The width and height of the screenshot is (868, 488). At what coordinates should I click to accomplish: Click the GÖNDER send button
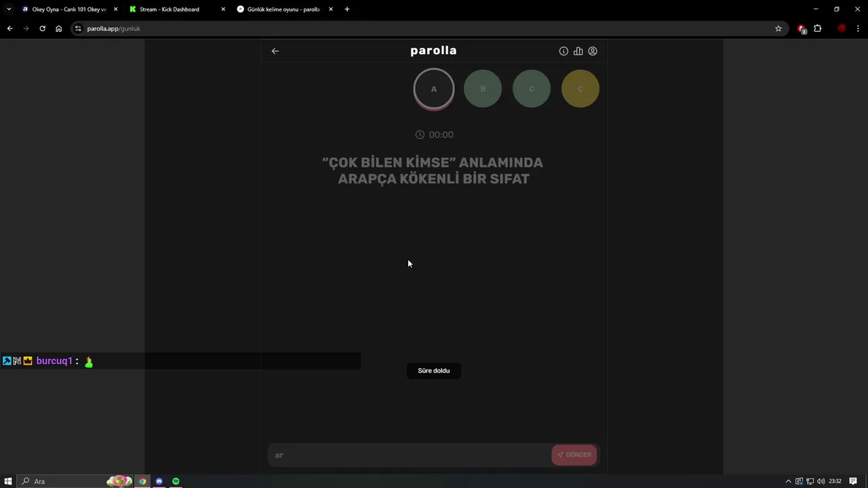(574, 455)
